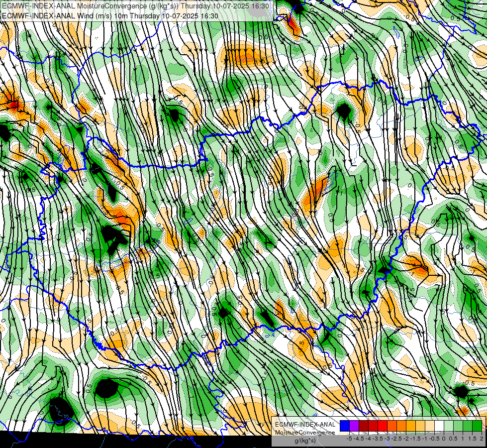Click the legend's ECMWF-INDEX-ANAL label
This screenshot has width=487, height=448.
(x=305, y=425)
